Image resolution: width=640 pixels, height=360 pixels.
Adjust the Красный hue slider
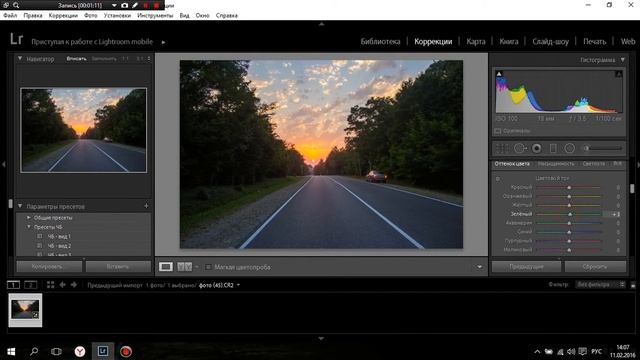point(569,187)
